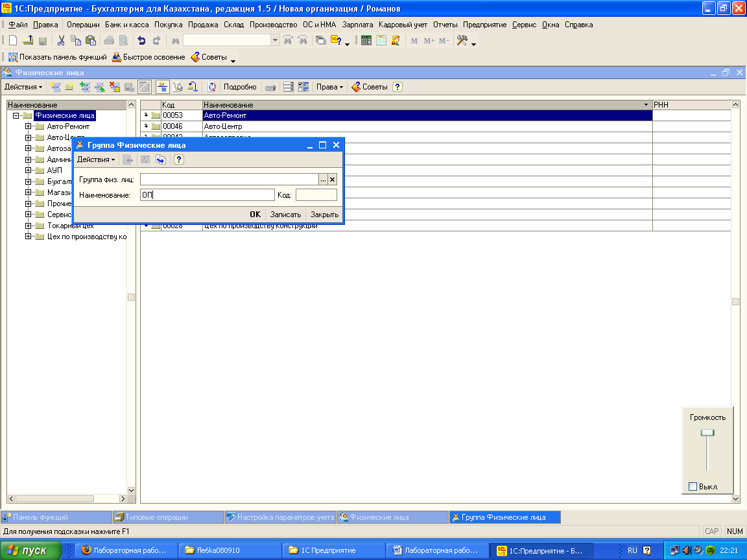Image resolution: width=747 pixels, height=560 pixels.
Task: Click the Add by copying icon
Action: 85,87
